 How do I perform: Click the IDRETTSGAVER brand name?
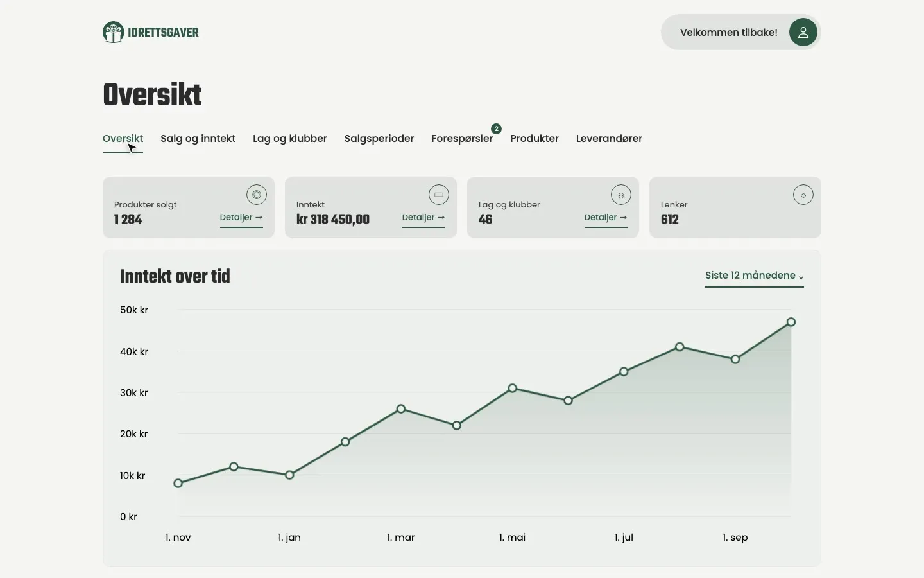coord(164,33)
